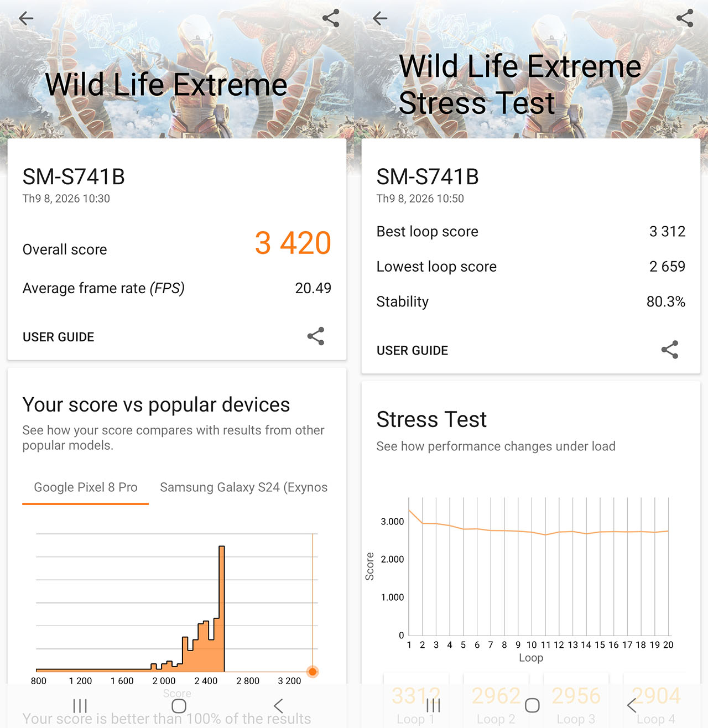Tap device name SM-S741B on the stress test card
Image resolution: width=708 pixels, height=728 pixels.
coord(428,177)
